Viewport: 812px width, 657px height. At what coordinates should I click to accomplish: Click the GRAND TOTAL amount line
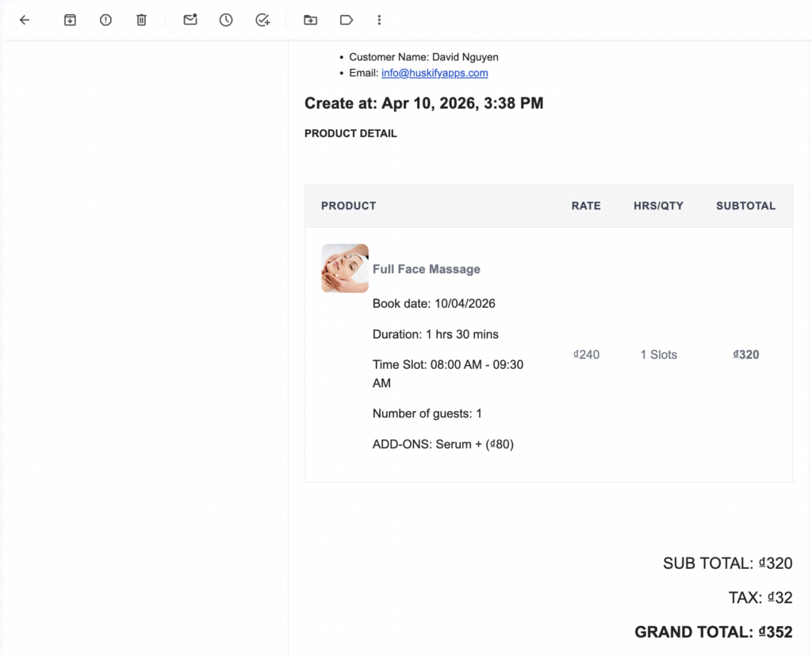713,632
